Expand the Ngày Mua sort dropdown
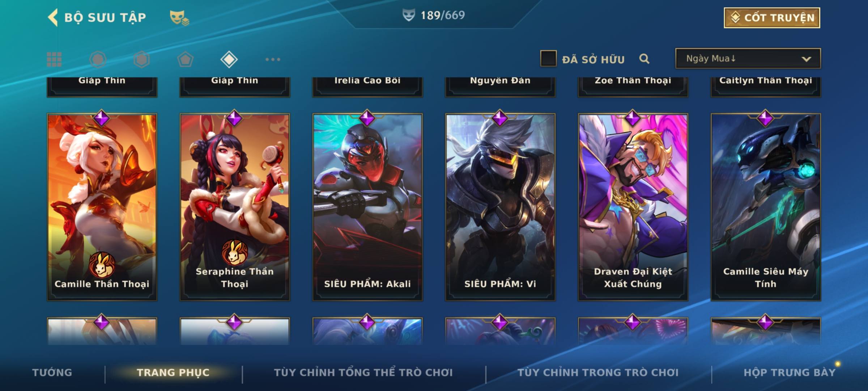The height and width of the screenshot is (391, 868). pyautogui.click(x=748, y=58)
